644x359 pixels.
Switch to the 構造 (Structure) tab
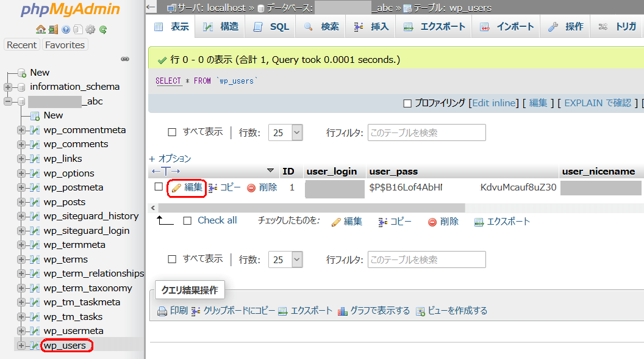pyautogui.click(x=220, y=27)
